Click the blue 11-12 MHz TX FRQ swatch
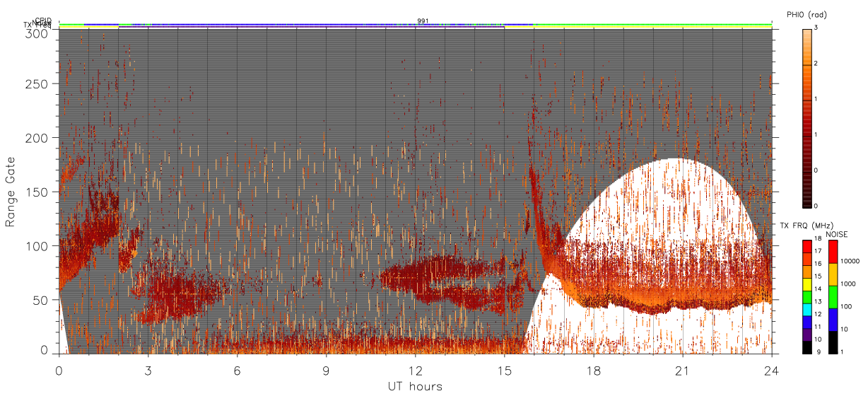Viewport: 868px width, 401px height. click(x=807, y=322)
